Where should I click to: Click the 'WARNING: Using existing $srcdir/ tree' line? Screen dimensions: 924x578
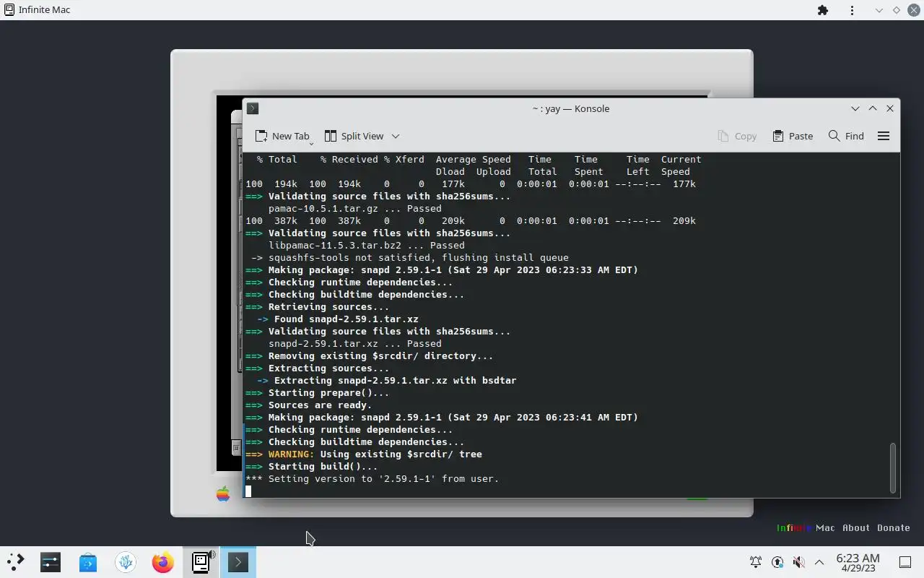(363, 454)
